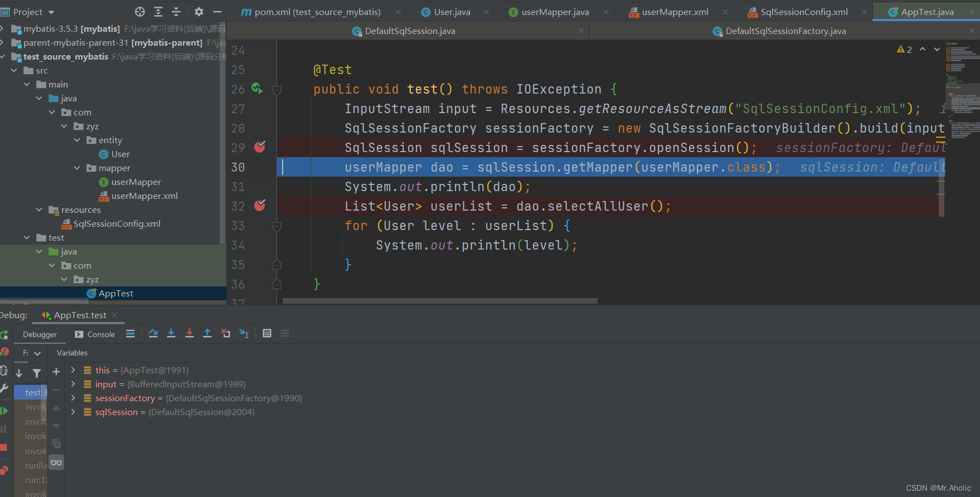
Task: Select SqlSessionConfig.xml in the project tree
Action: (x=111, y=224)
